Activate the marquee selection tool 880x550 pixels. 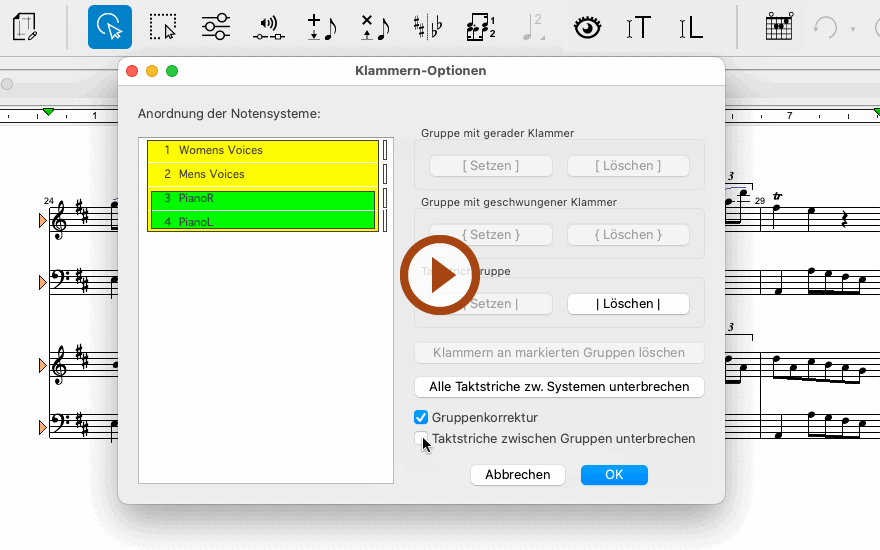(163, 27)
